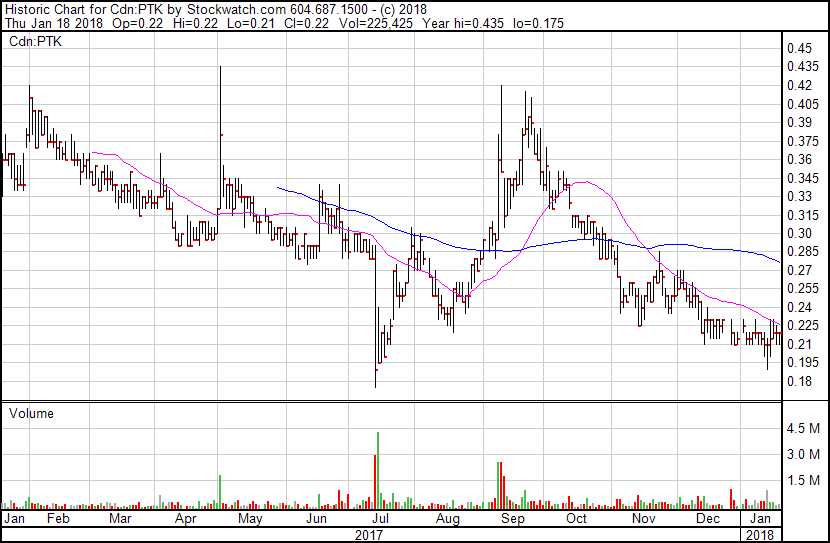Click the tallest green volume bar in July
The width and height of the screenshot is (830, 543).
pos(378,470)
